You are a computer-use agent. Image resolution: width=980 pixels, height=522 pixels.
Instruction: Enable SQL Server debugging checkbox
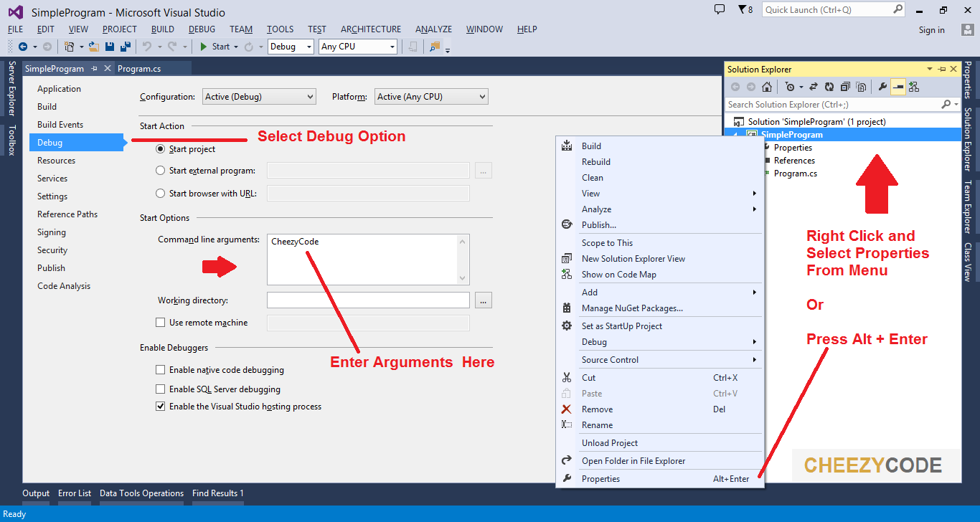tap(160, 389)
